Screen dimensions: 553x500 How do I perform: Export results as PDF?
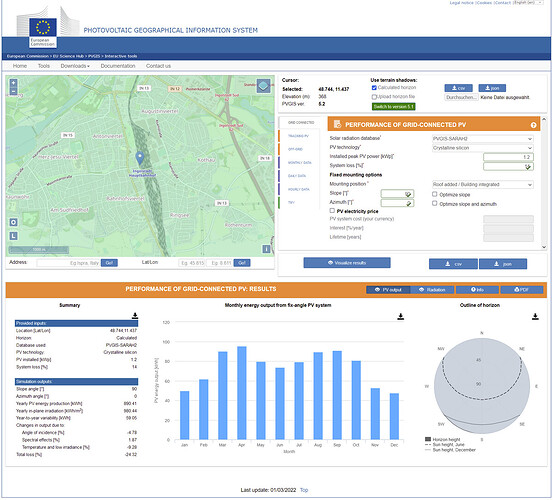click(x=522, y=289)
